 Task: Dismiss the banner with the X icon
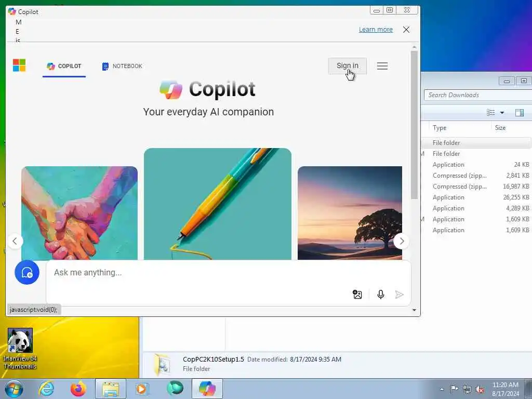click(x=406, y=30)
